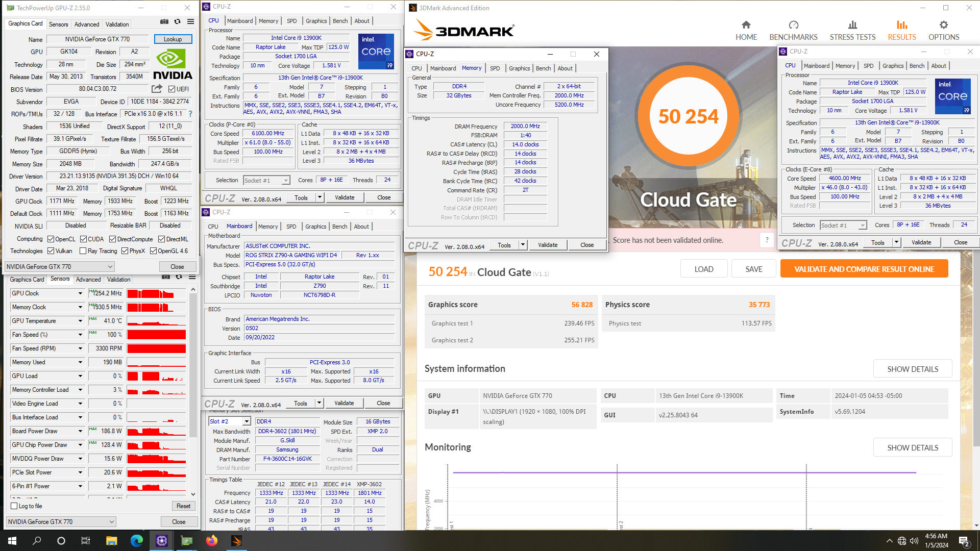Click GPU Clock sensor graph
This screenshot has width=980, height=551.
156,293
